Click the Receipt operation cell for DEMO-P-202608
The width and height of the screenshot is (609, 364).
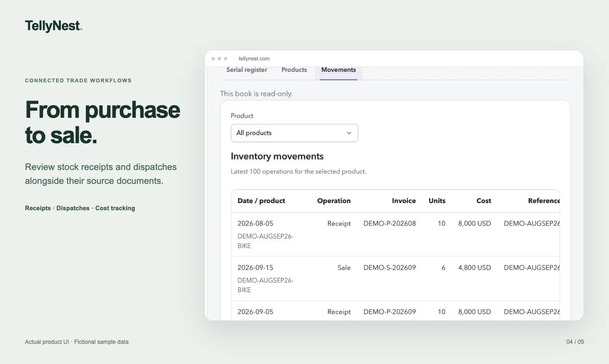[339, 224]
